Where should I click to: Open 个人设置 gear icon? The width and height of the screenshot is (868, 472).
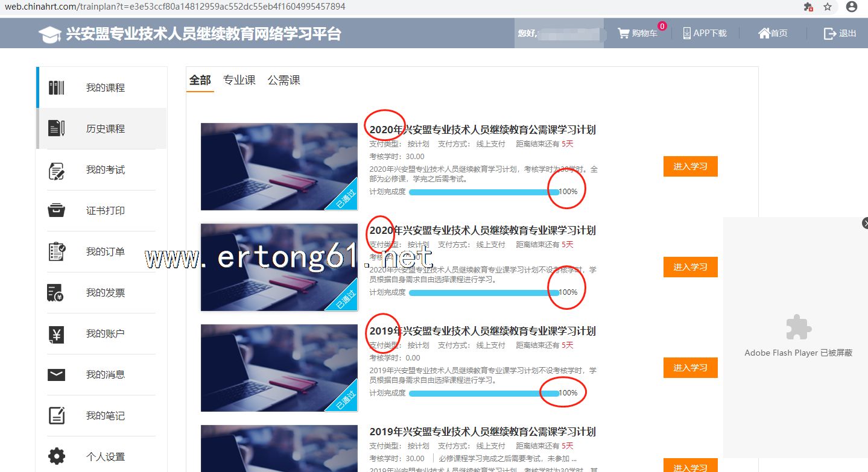(x=57, y=456)
